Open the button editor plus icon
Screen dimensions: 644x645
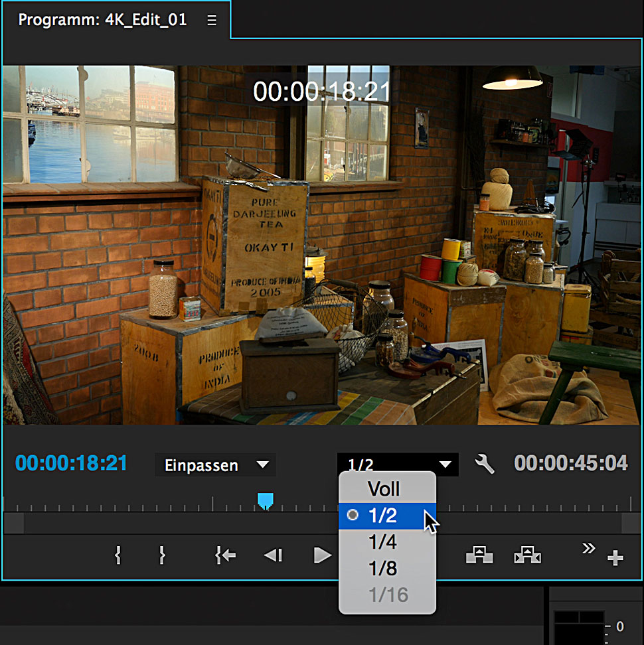tap(615, 559)
